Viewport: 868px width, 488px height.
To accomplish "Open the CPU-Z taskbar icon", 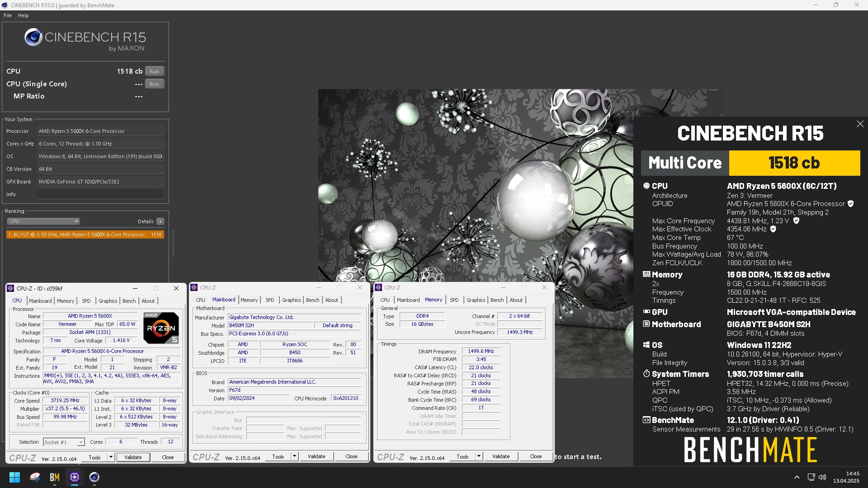I will [75, 477].
